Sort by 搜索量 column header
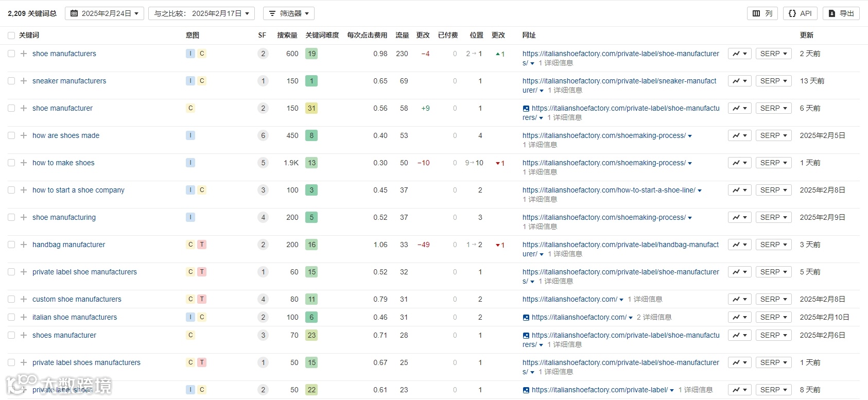This screenshot has height=400, width=868. 287,36
